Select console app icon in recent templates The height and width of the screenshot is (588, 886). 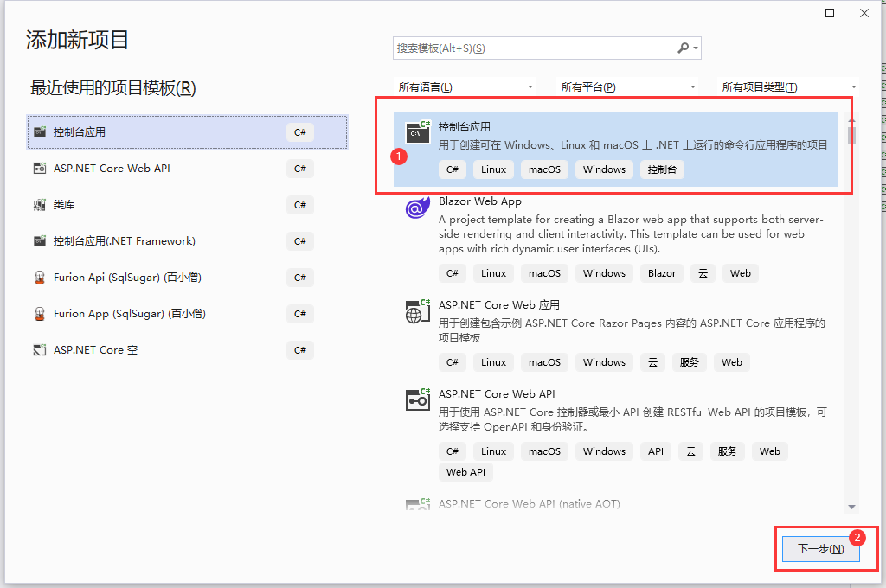pos(40,132)
